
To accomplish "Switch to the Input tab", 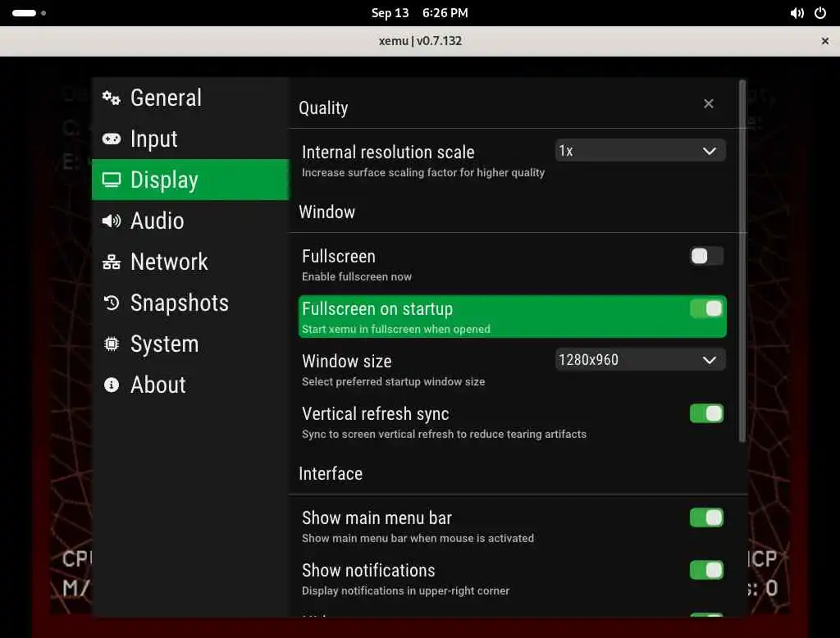I will coord(190,139).
